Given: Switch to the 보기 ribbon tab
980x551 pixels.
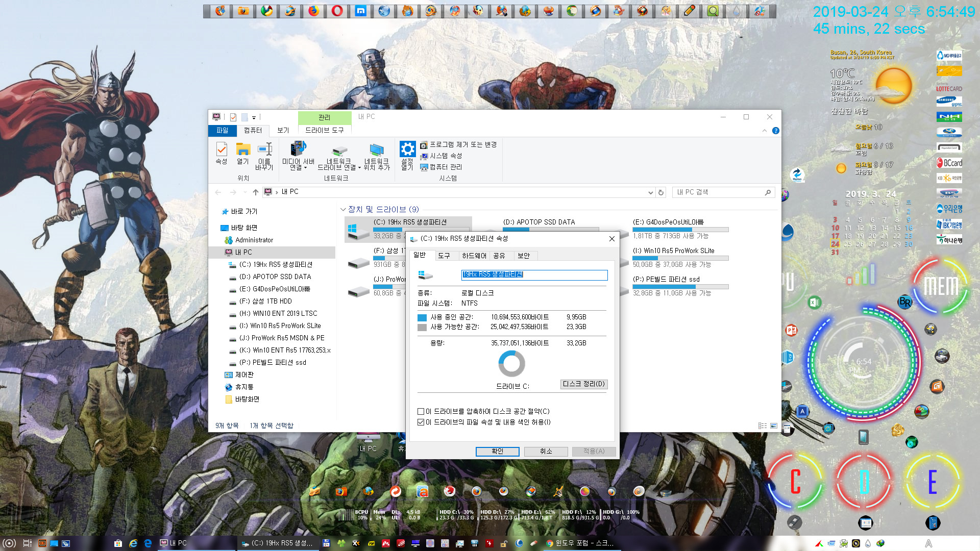Looking at the screenshot, I should tap(283, 131).
